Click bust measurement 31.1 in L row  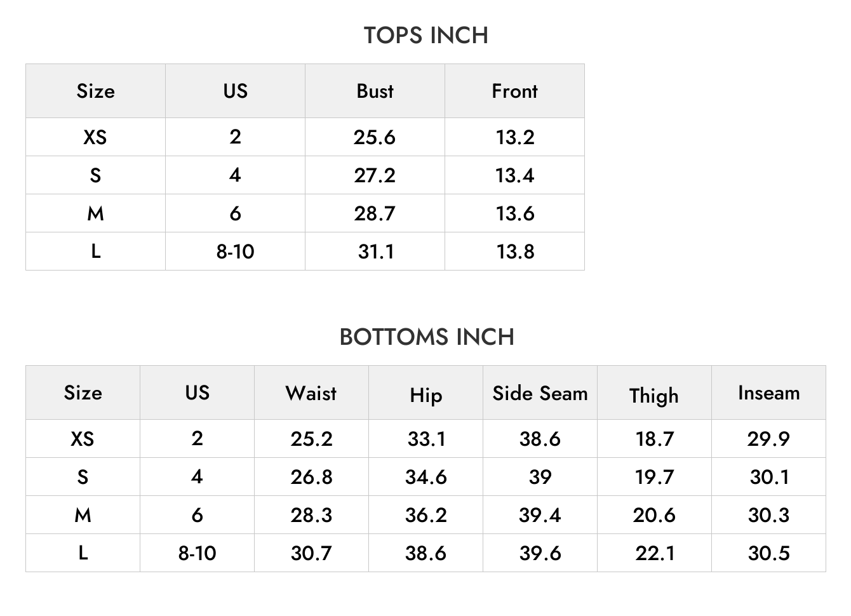click(376, 251)
